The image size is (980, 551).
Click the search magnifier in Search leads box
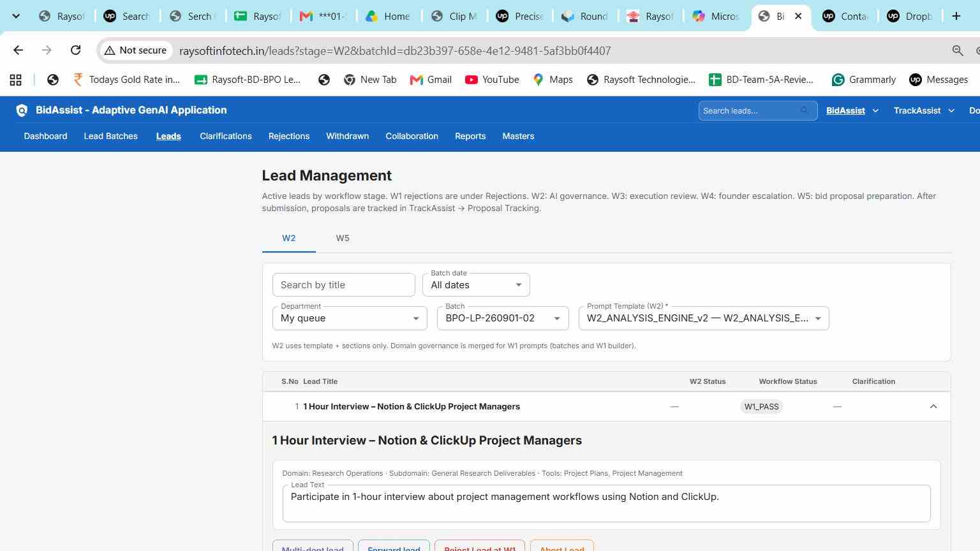point(805,110)
